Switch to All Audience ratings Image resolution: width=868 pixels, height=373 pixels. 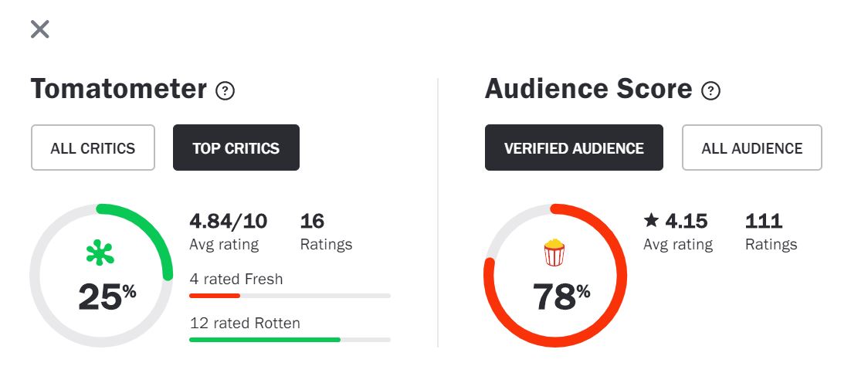click(751, 148)
